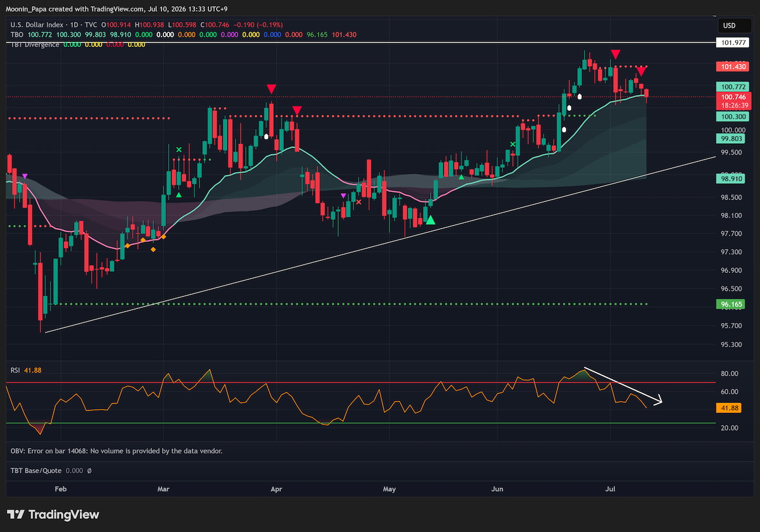Select the white horizontal line at 101.977
Screen dimensions: 760x532
tap(361, 42)
